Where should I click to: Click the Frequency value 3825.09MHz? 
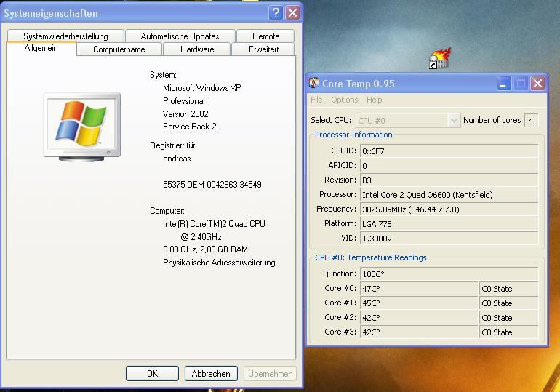pos(449,209)
